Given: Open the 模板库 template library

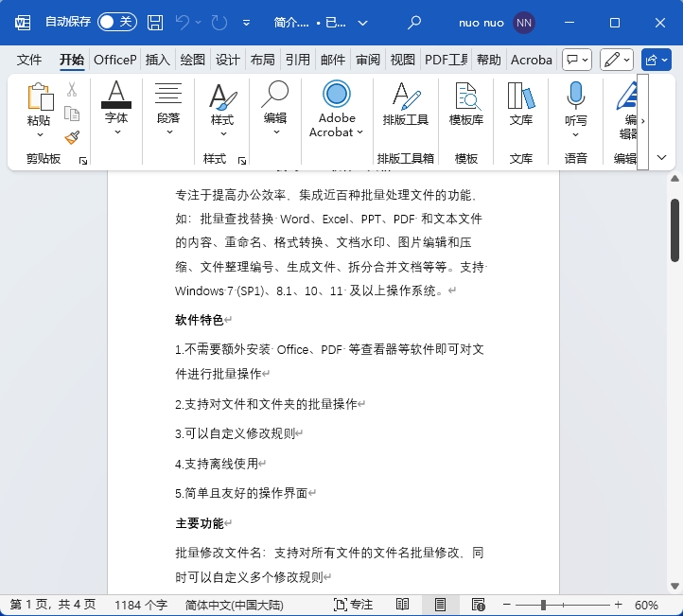Looking at the screenshot, I should (x=466, y=104).
